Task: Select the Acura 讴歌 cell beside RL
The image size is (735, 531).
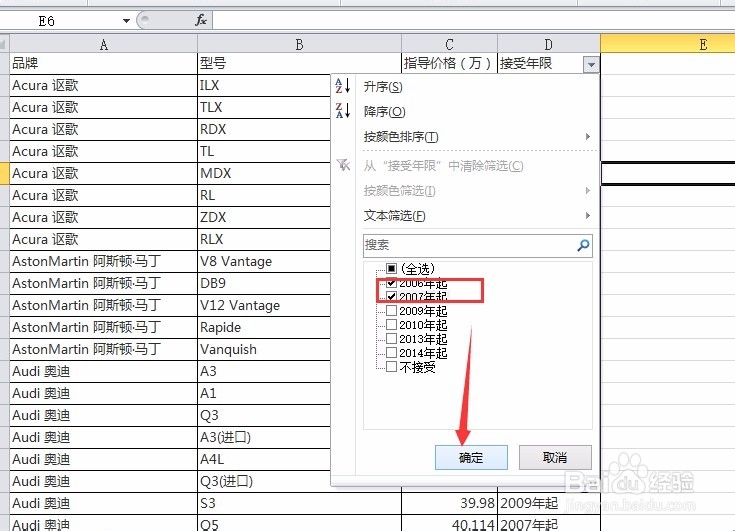Action: pos(104,195)
